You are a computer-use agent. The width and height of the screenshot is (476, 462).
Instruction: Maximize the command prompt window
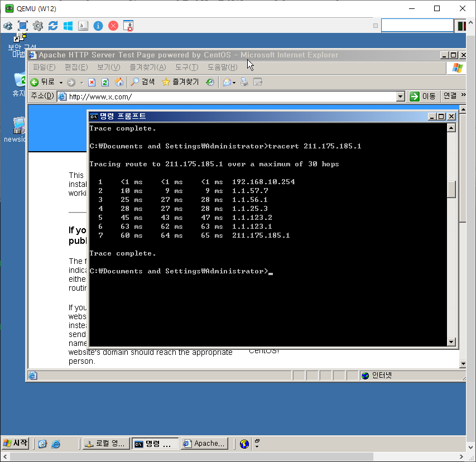tap(441, 116)
